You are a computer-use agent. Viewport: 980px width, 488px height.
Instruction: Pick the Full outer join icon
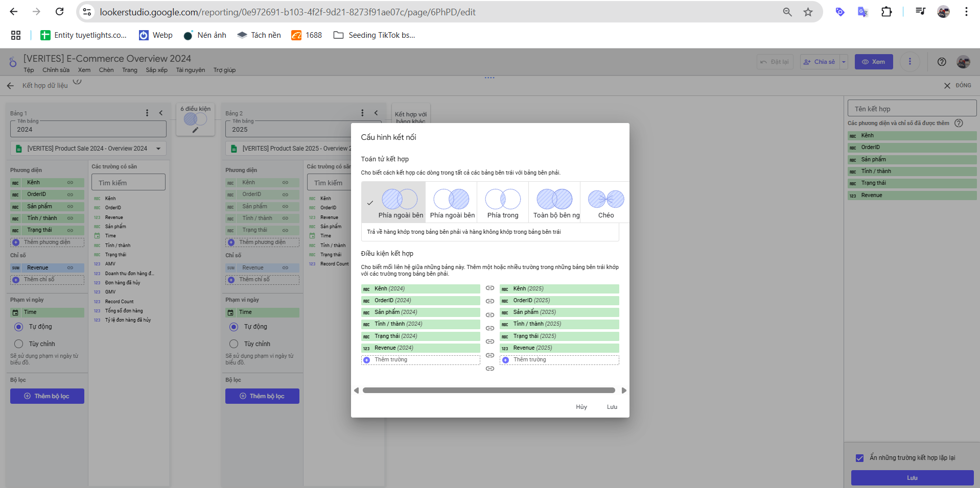(x=554, y=199)
